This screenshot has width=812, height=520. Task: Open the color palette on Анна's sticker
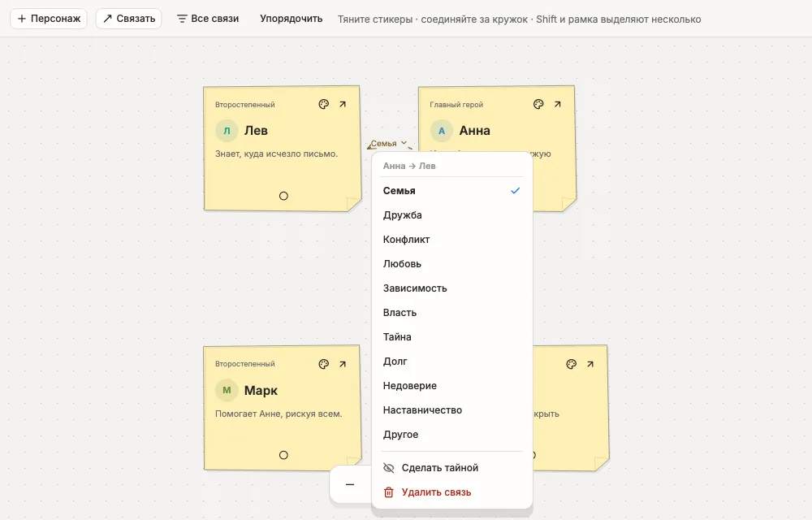538,105
